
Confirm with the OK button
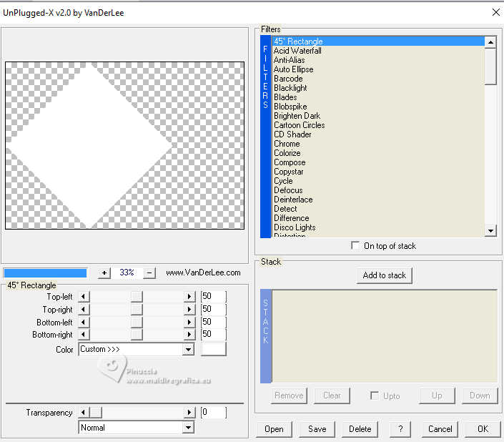483,429
